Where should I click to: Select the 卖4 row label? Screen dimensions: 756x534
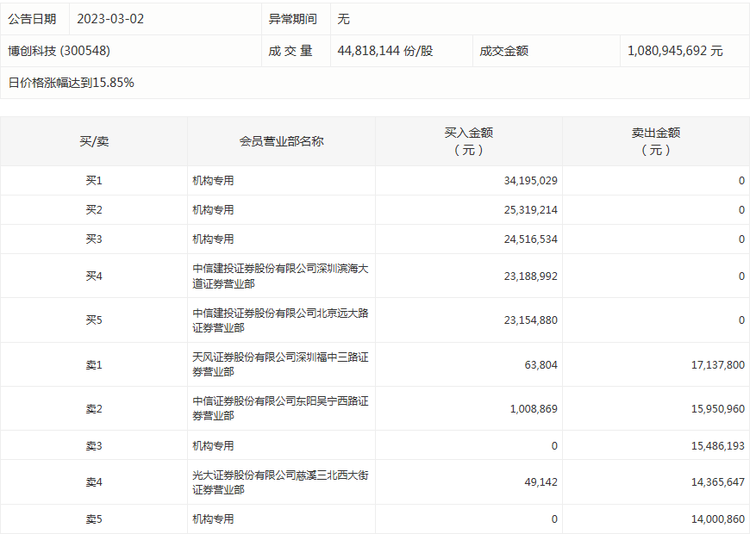(94, 482)
